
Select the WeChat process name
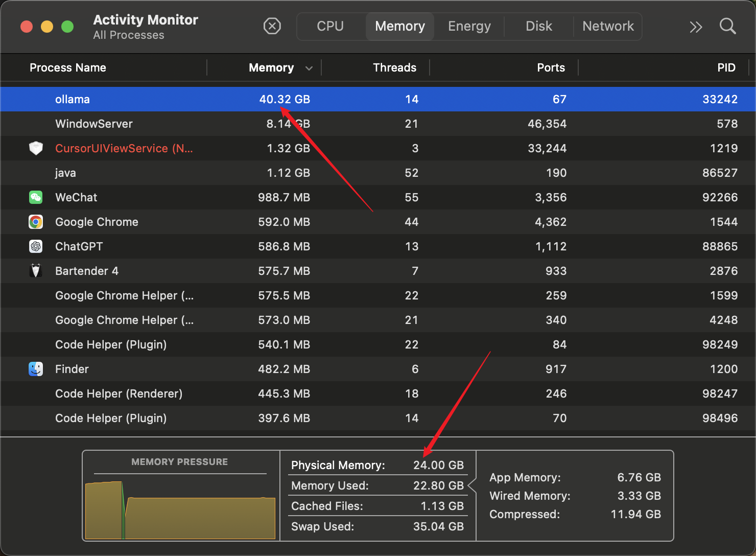(x=76, y=197)
